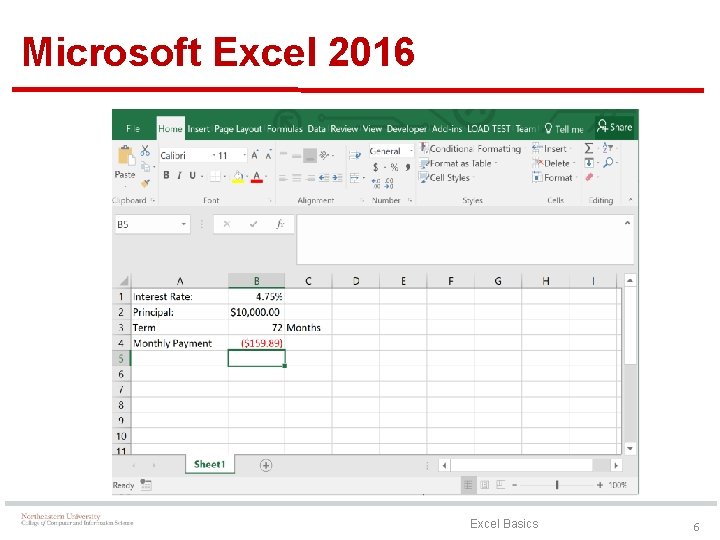Open Conditional Formatting menu
Screen dimensions: 720x540
point(471,148)
